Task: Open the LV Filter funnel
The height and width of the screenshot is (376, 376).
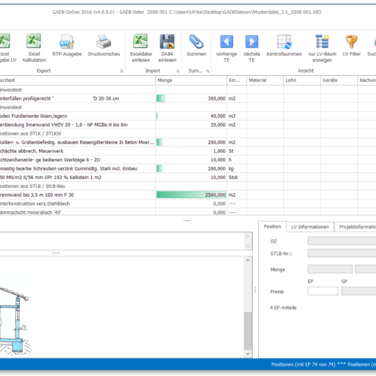Action: point(352,45)
